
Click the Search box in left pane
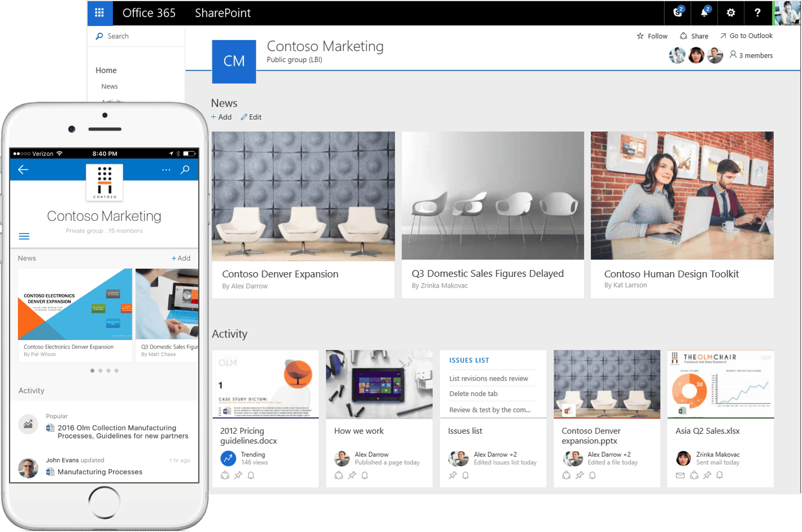136,36
